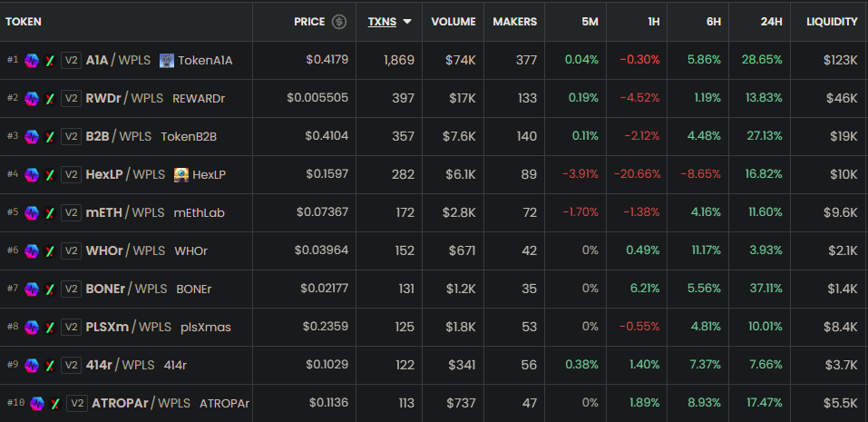Sort by 1H change column
The image size is (868, 422).
pyautogui.click(x=653, y=22)
